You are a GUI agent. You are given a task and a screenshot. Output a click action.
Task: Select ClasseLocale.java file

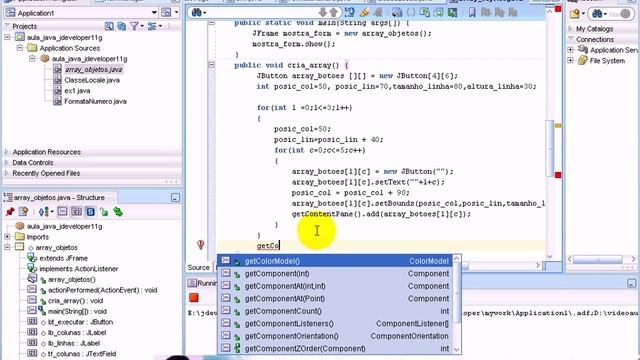point(92,80)
